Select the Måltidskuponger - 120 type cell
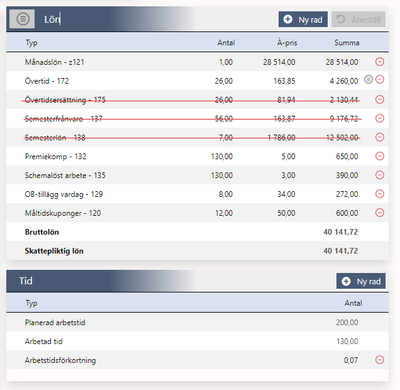Image resolution: width=400 pixels, height=390 pixels. 63,213
